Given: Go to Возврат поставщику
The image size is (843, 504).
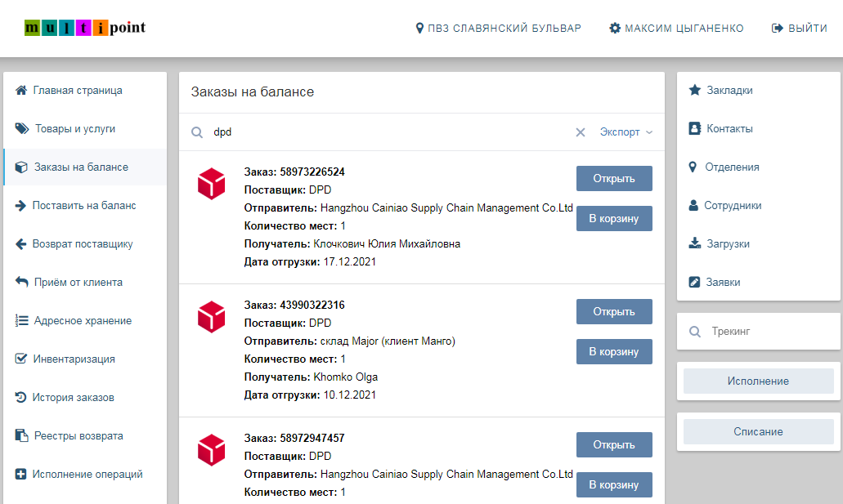Looking at the screenshot, I should click(85, 244).
